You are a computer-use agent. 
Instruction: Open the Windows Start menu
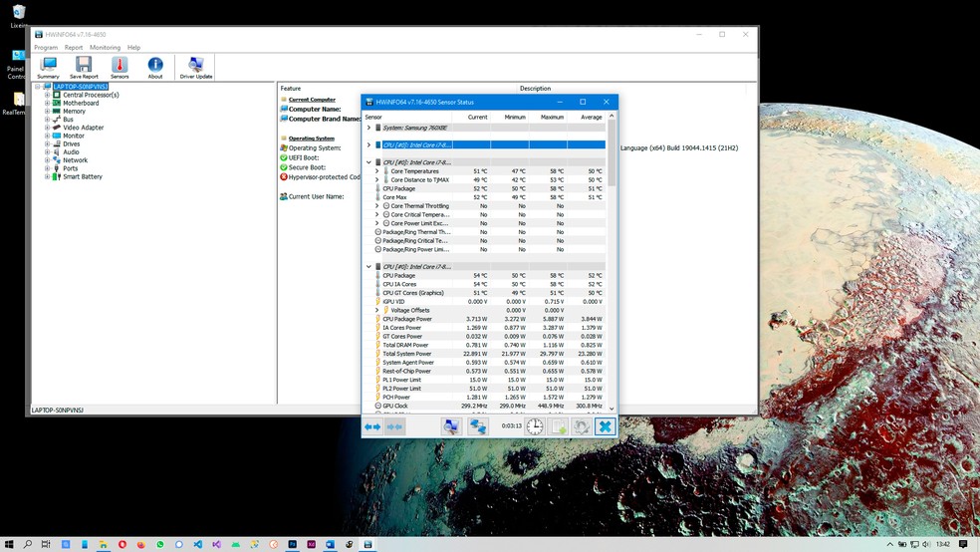[x=9, y=544]
